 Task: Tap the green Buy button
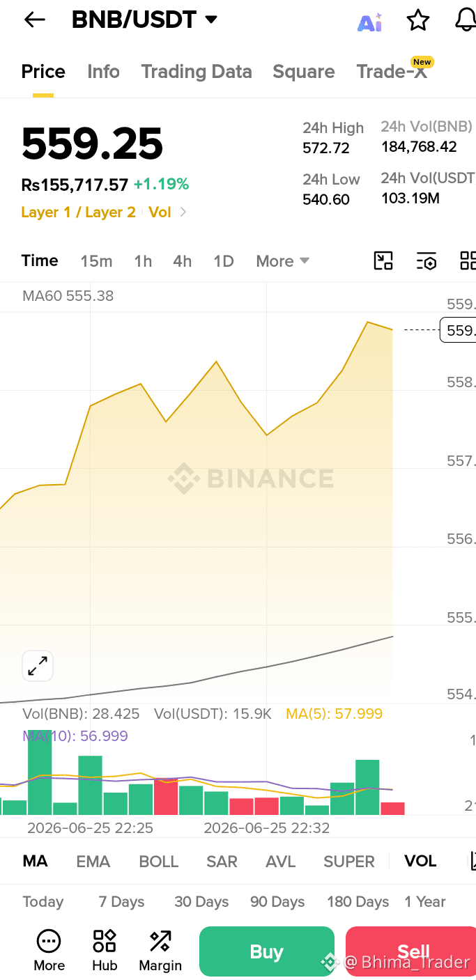pos(267,951)
